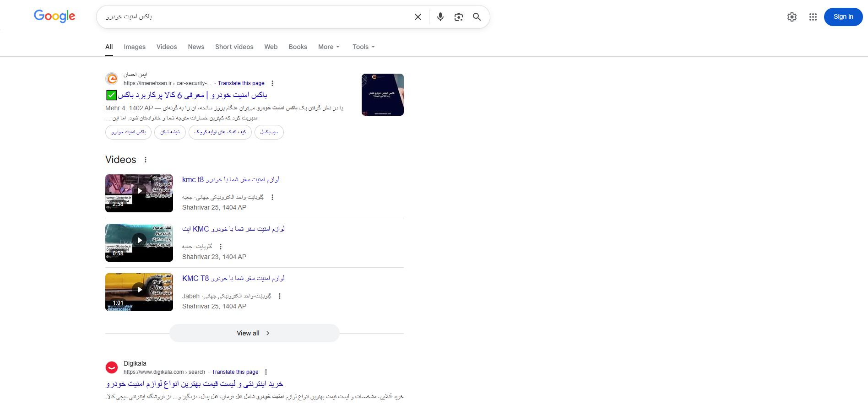Expand the Tools dropdown
868x410 pixels.
tap(363, 47)
